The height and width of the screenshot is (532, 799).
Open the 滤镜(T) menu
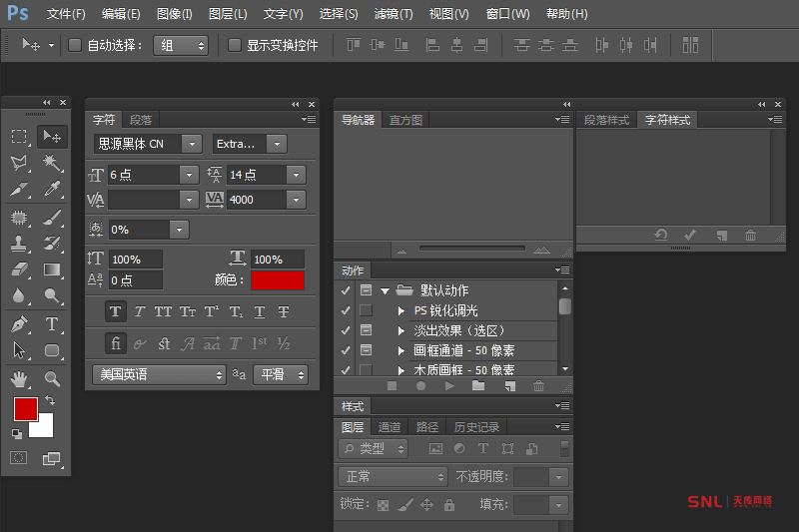click(x=393, y=14)
